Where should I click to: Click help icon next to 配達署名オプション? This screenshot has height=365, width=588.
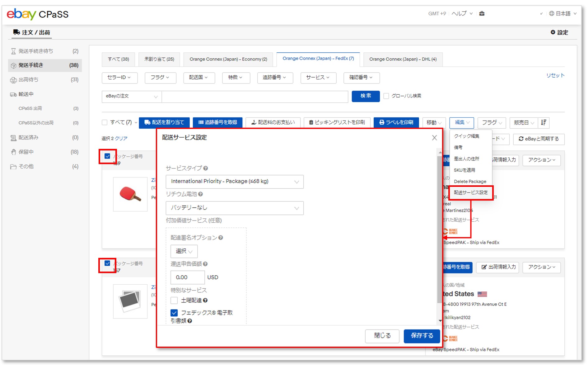(x=221, y=238)
